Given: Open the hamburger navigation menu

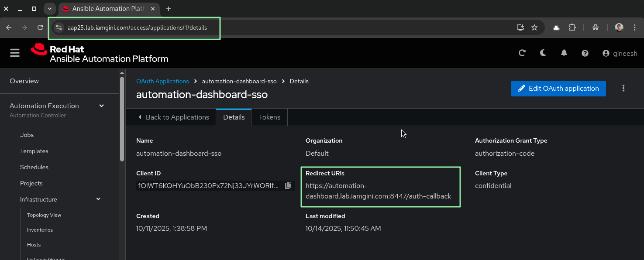Looking at the screenshot, I should click(x=15, y=53).
